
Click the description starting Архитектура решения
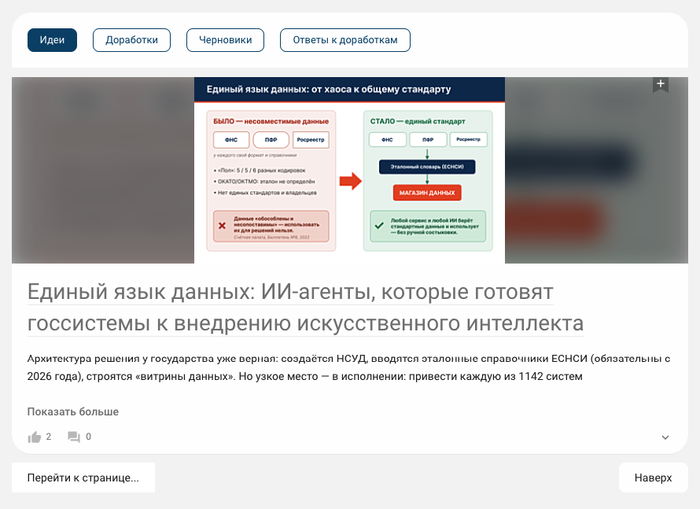point(349,367)
